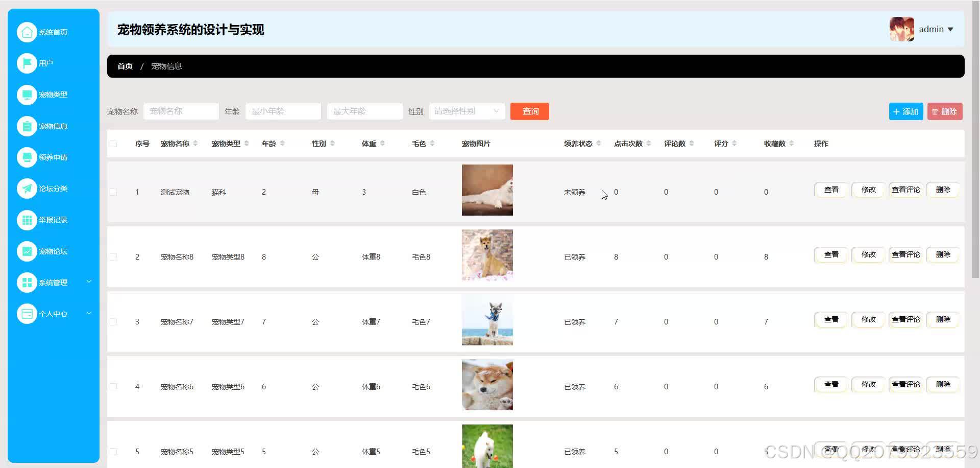Open 系统首页 via its home icon
Viewport: 980px width, 468px height.
point(28,32)
